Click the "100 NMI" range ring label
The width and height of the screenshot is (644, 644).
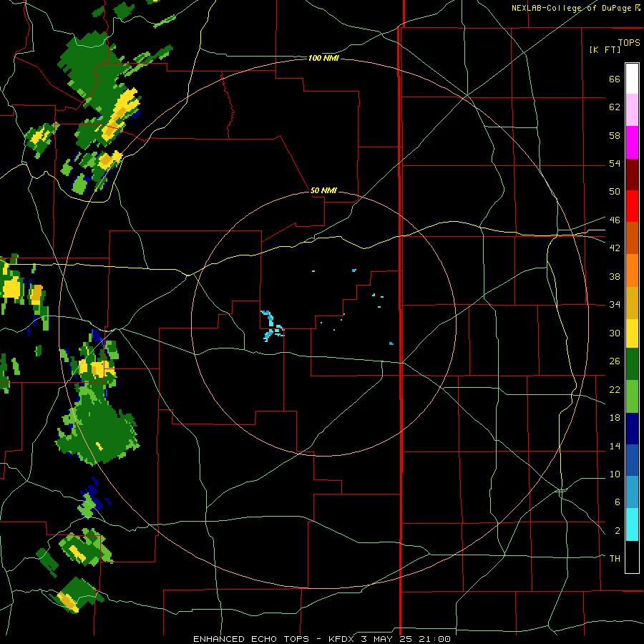pos(323,59)
